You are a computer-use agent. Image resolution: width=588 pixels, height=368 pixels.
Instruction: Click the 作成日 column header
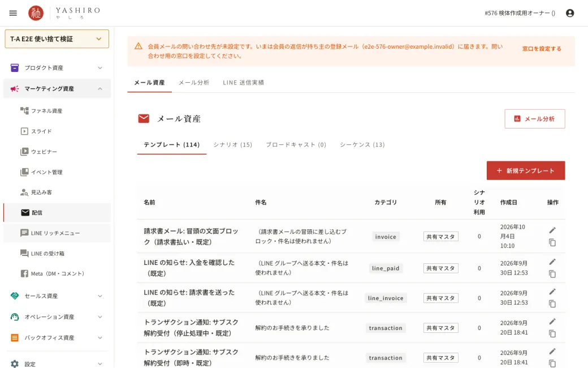[508, 203]
